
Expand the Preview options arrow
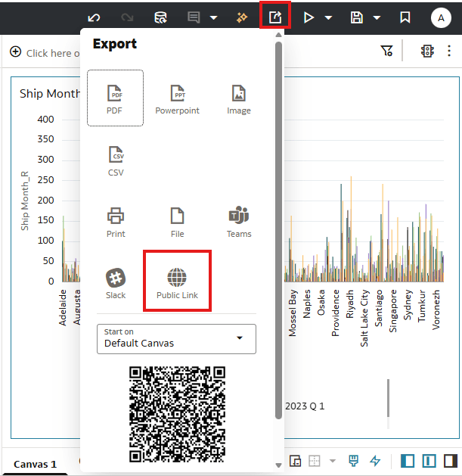[x=328, y=18]
